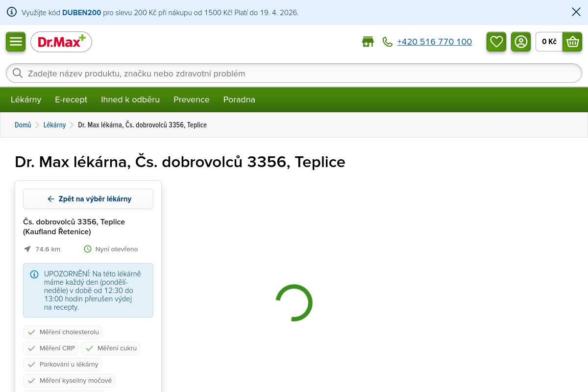Open the Lékárny menu item
This screenshot has height=392, width=588.
coord(26,99)
